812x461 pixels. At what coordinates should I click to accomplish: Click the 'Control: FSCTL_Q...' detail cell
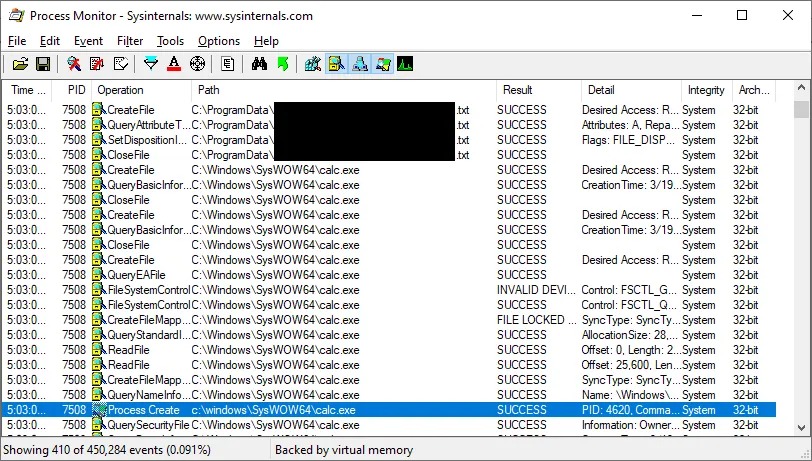(629, 305)
